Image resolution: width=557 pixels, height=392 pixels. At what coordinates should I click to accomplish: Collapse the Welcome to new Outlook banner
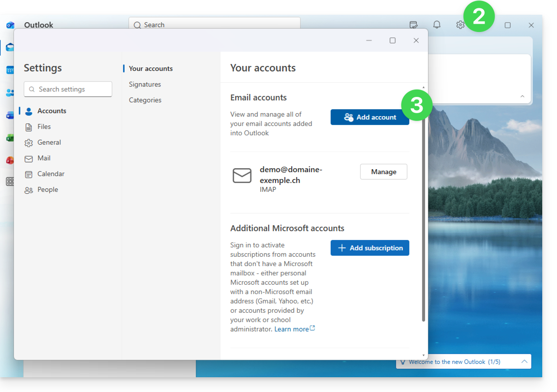tap(524, 362)
